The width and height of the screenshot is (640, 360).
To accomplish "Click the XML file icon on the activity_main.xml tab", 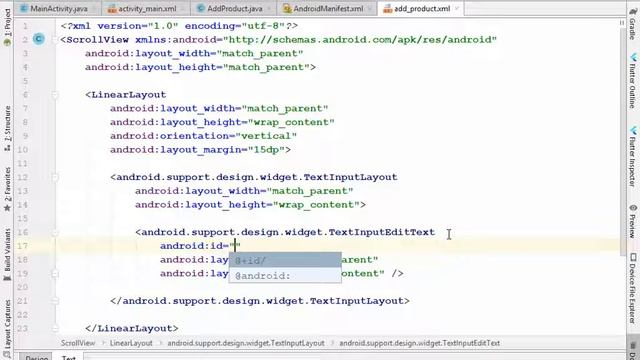I will pos(112,9).
